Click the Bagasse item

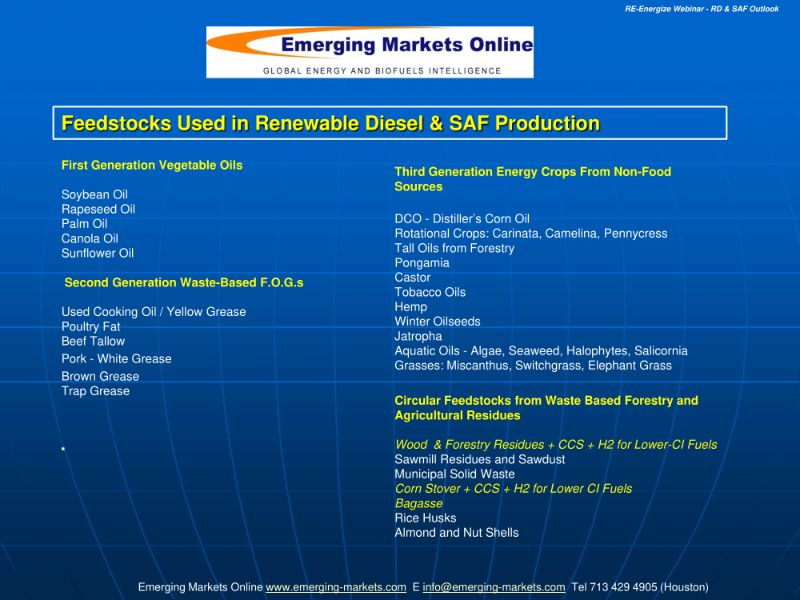pyautogui.click(x=418, y=504)
